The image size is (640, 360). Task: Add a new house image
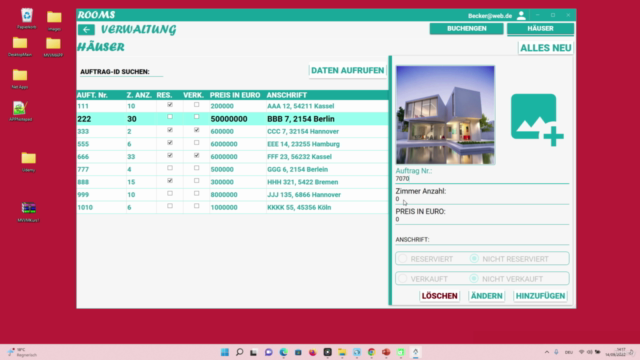click(537, 120)
